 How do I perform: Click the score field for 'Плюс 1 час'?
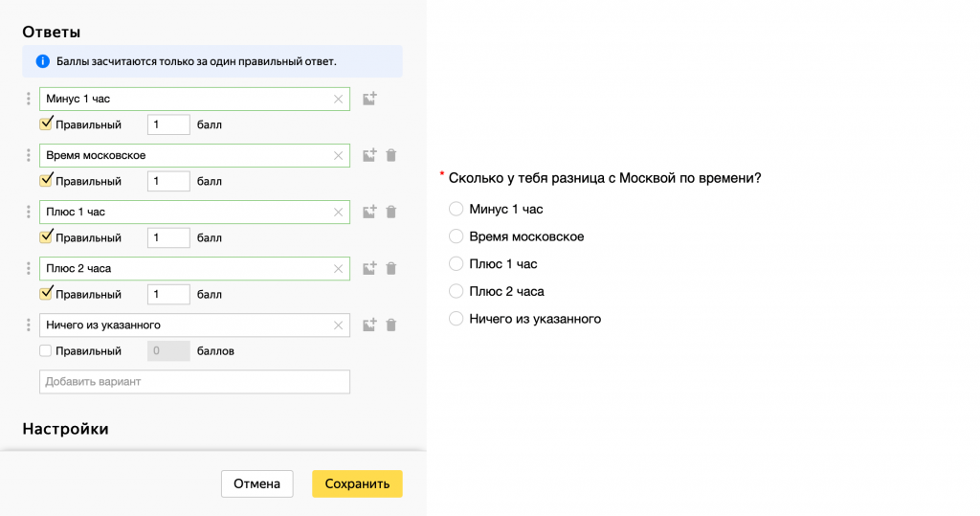click(168, 237)
